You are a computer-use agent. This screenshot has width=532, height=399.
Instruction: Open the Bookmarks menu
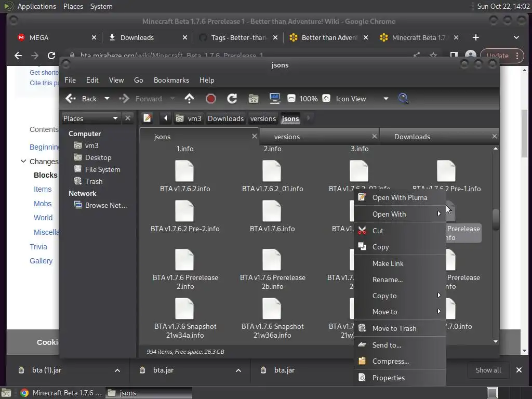[x=171, y=80]
